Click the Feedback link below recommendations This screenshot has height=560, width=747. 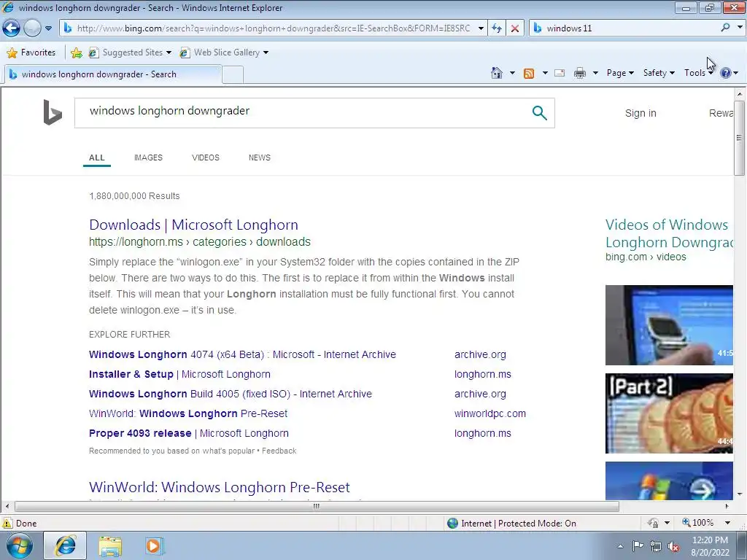(279, 451)
